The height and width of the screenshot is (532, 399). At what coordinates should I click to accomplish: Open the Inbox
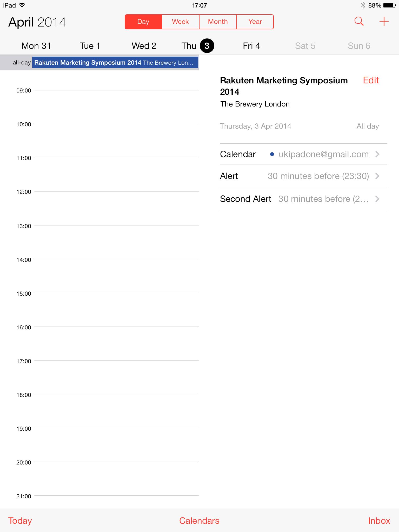pos(379,521)
